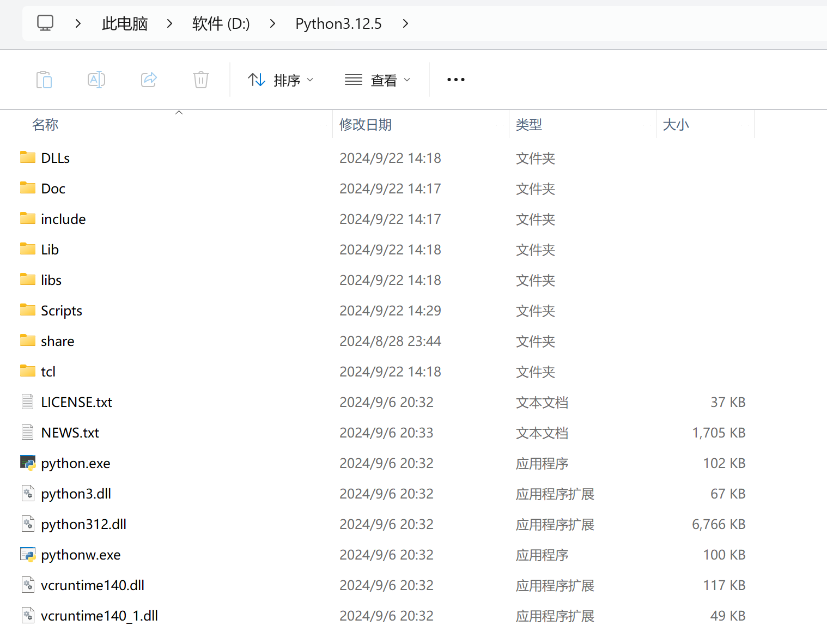Click the Delete icon in the toolbar
Viewport: 827px width, 644px height.
[x=201, y=80]
